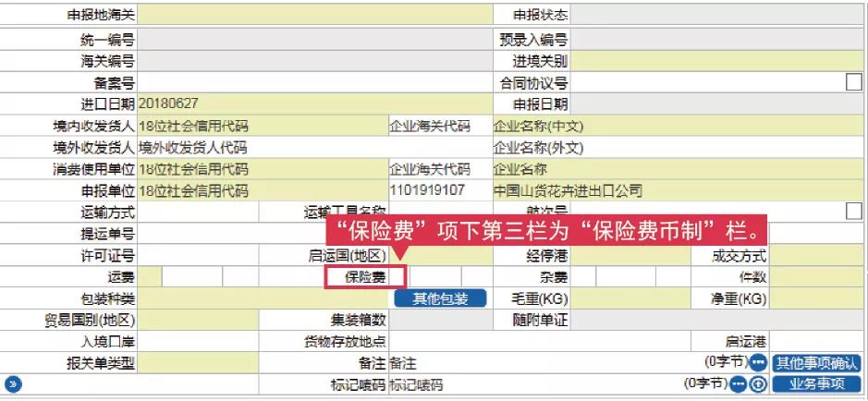
Task: Select the 经停港 field
Action: coord(630,256)
